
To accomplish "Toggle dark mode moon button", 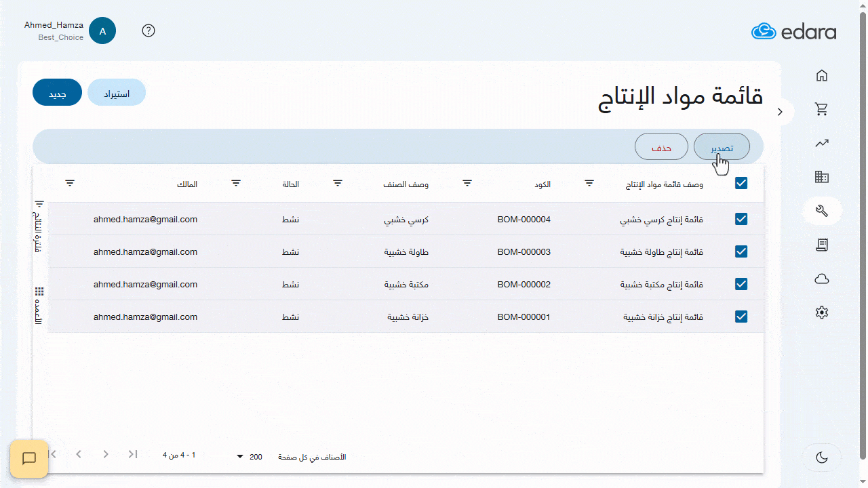I will click(822, 457).
